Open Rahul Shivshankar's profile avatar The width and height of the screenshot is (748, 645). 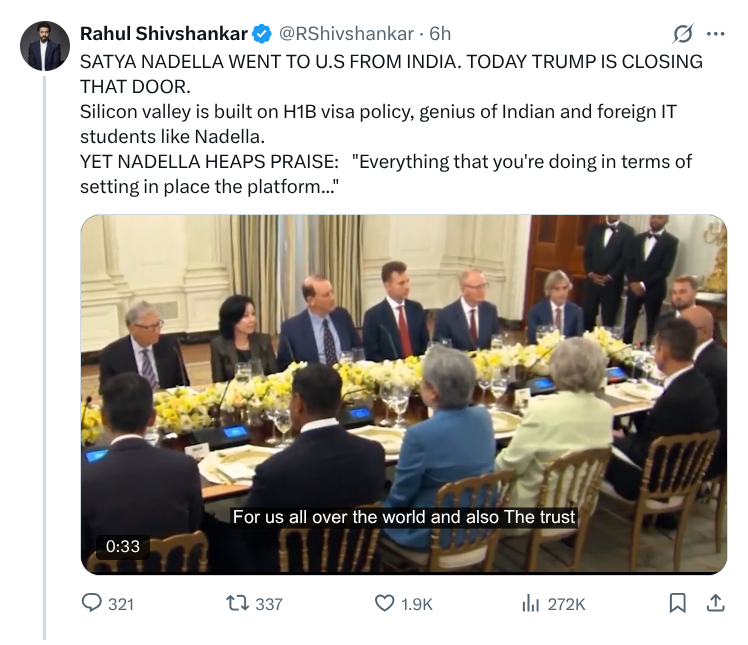coord(45,46)
